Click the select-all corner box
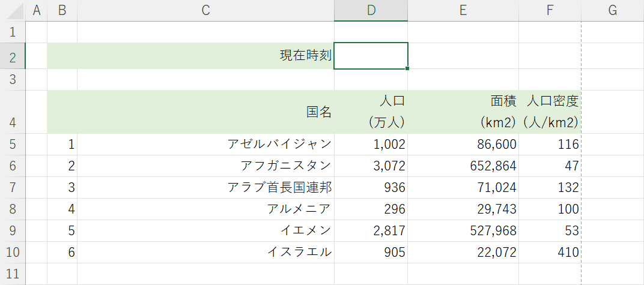The width and height of the screenshot is (644, 285). point(13,10)
